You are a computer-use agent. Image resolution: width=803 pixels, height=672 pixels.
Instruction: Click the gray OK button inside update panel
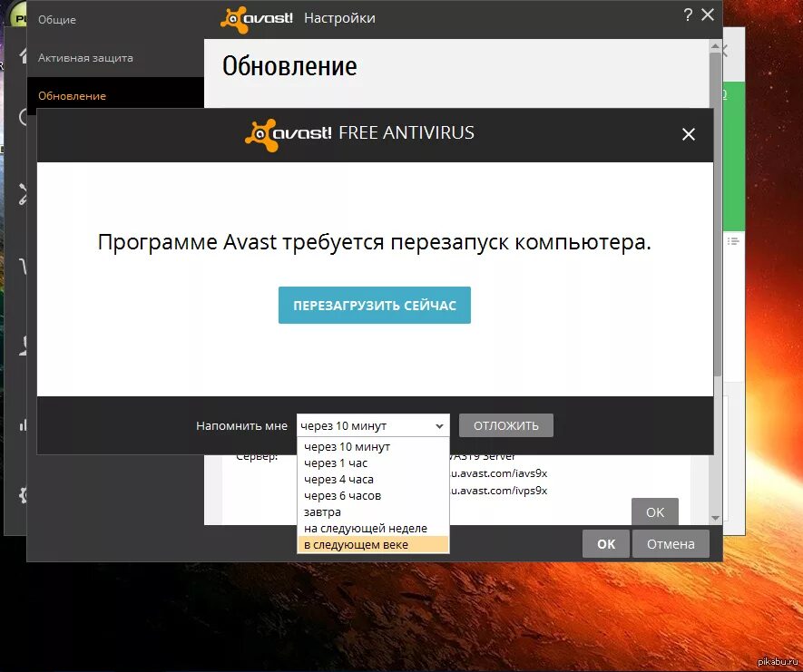655,511
